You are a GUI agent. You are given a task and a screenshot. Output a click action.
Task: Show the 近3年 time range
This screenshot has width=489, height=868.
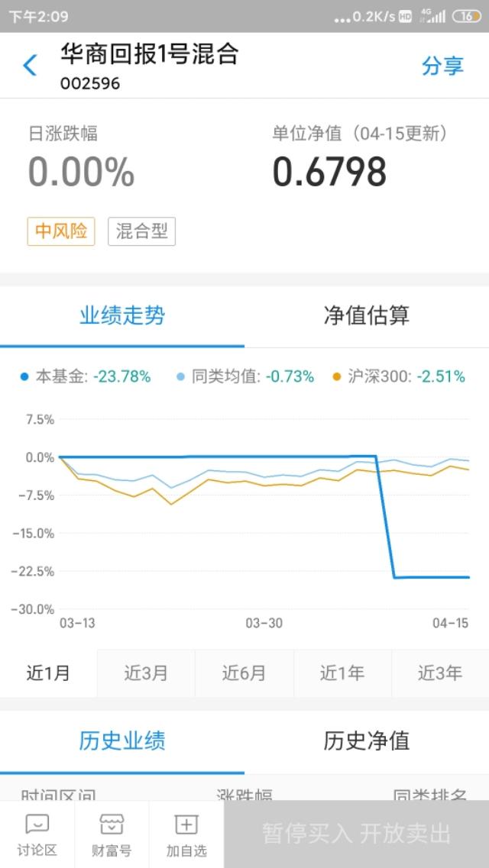click(439, 673)
